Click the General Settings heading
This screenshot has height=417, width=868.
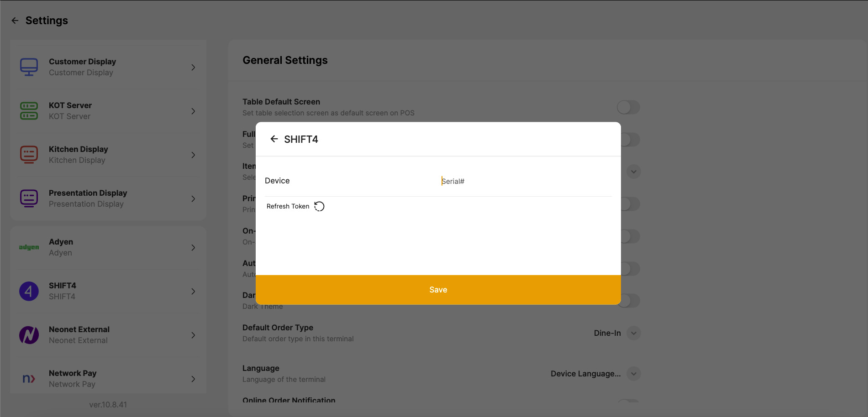[285, 60]
